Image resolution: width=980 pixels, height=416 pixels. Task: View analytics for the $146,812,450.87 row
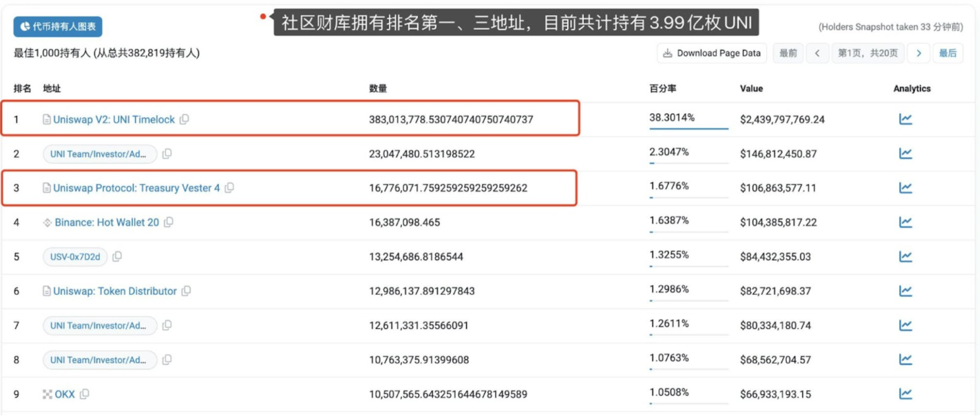pos(906,153)
